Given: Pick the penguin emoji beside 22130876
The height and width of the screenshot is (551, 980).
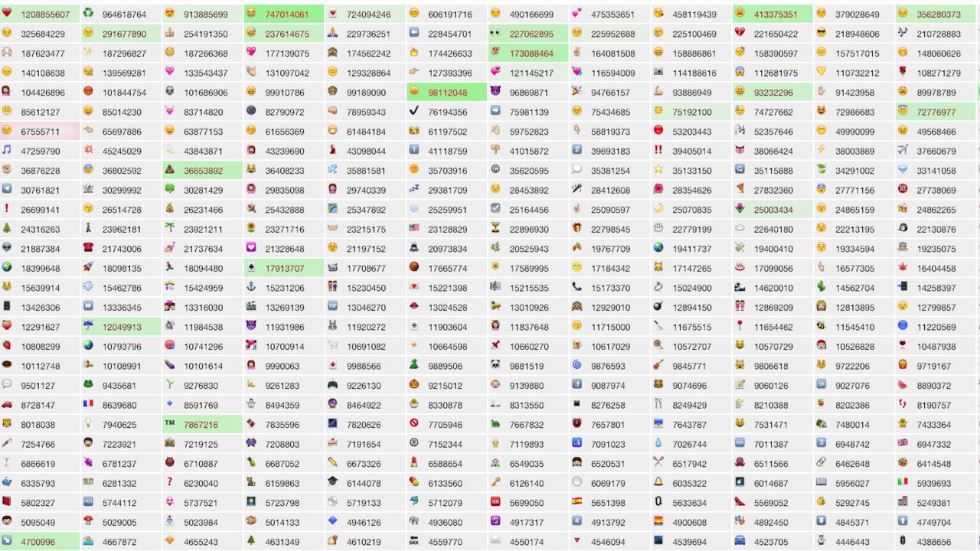Looking at the screenshot, I should click(x=903, y=228).
